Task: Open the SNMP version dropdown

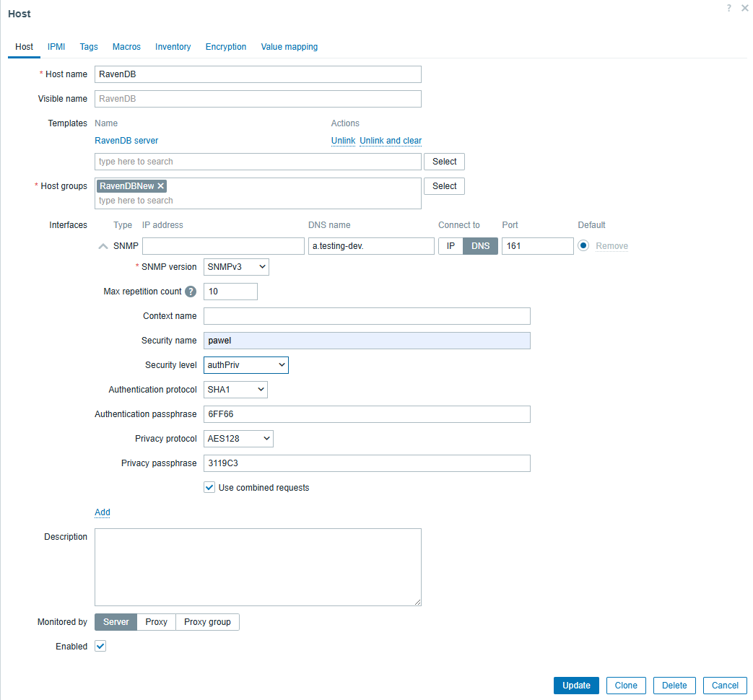Action: click(236, 267)
